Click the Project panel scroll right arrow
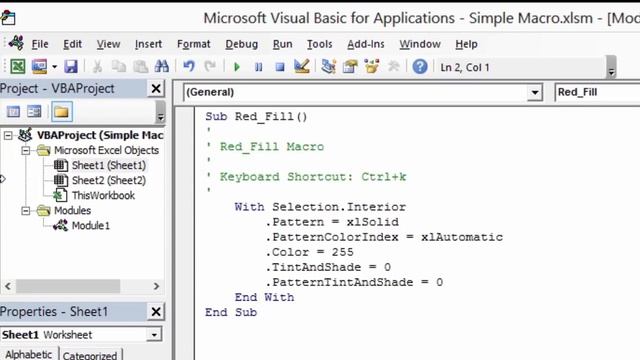The width and height of the screenshot is (640, 360). (x=156, y=286)
